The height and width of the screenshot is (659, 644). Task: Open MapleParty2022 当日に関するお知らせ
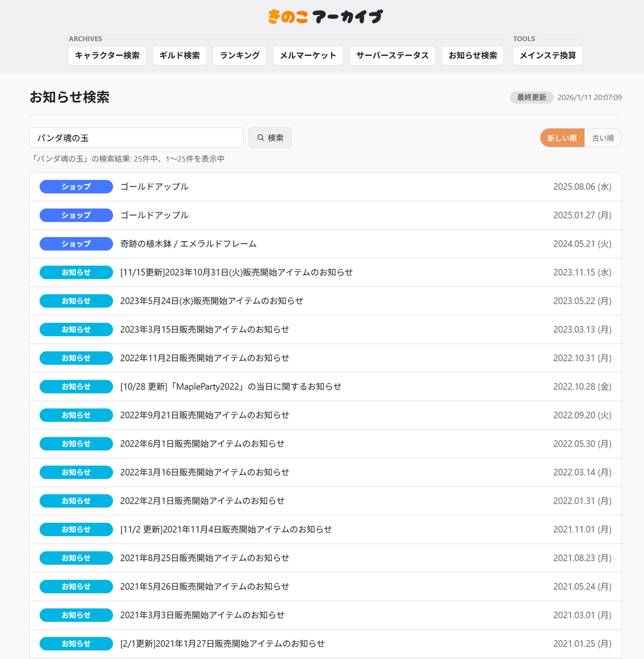pyautogui.click(x=326, y=387)
